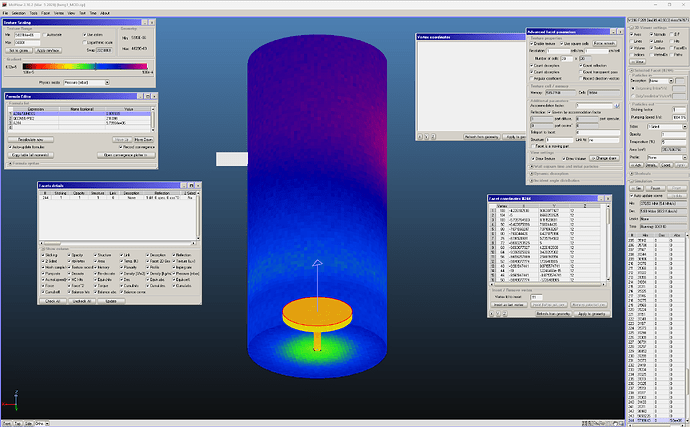Screen dimensions: 690x427
Task: Click the Pause simulation button
Action: click(x=655, y=188)
